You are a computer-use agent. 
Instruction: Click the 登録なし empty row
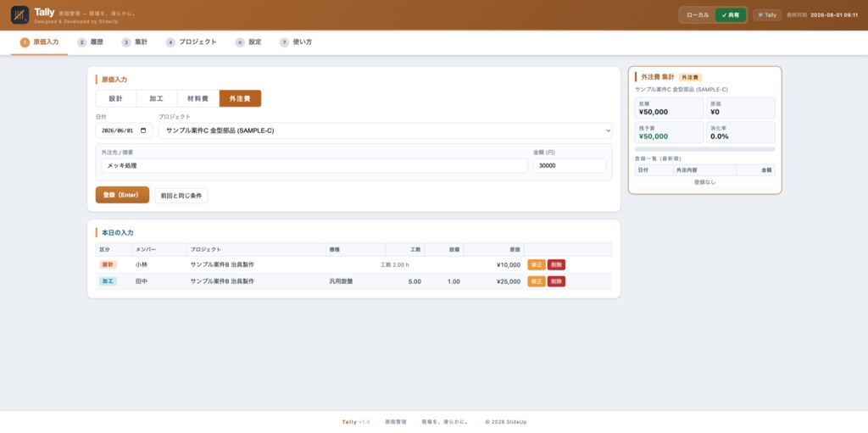(704, 181)
